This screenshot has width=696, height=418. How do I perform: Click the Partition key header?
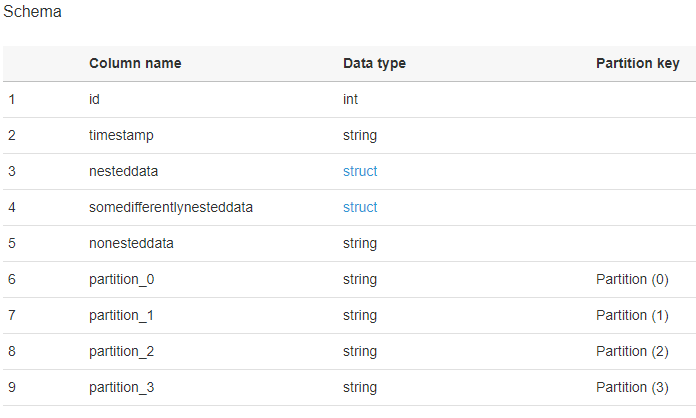637,63
